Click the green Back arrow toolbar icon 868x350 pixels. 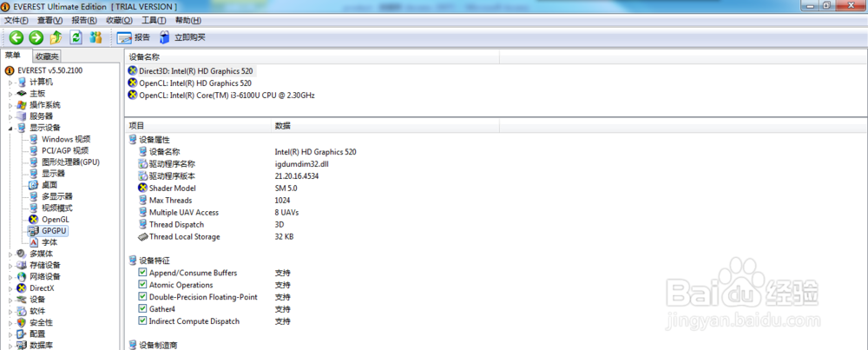16,37
